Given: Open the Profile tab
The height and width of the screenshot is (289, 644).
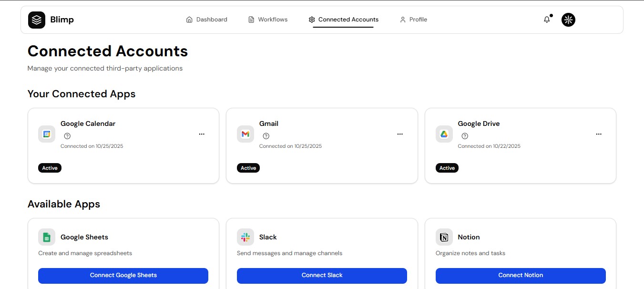Looking at the screenshot, I should click(x=413, y=20).
